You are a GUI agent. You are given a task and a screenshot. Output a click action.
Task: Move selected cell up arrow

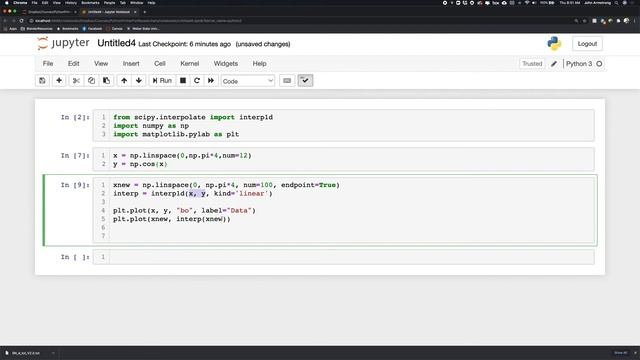click(124, 80)
